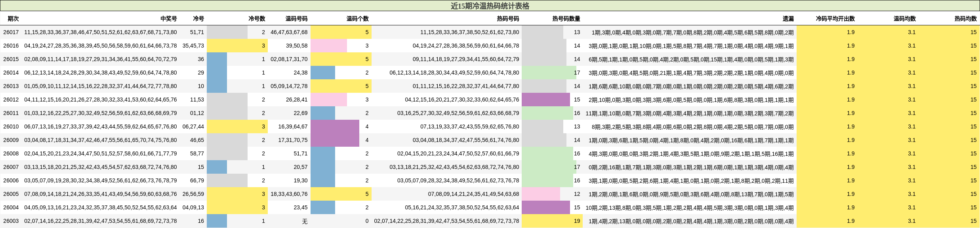Select the 温码个数 column header
The width and height of the screenshot is (980, 228).
click(358, 19)
